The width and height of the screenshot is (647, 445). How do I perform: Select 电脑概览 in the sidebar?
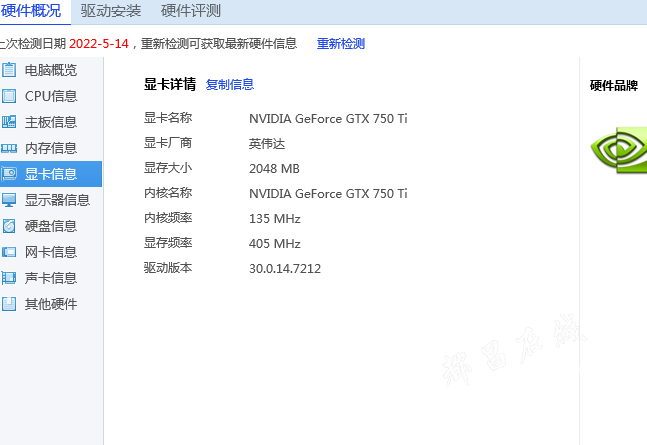point(51,70)
